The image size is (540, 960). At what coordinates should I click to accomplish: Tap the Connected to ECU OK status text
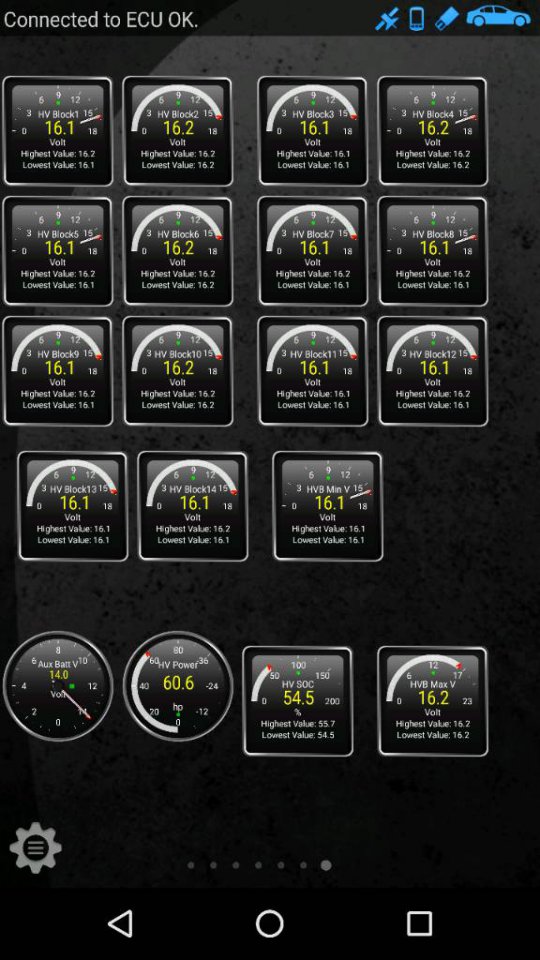click(x=101, y=20)
